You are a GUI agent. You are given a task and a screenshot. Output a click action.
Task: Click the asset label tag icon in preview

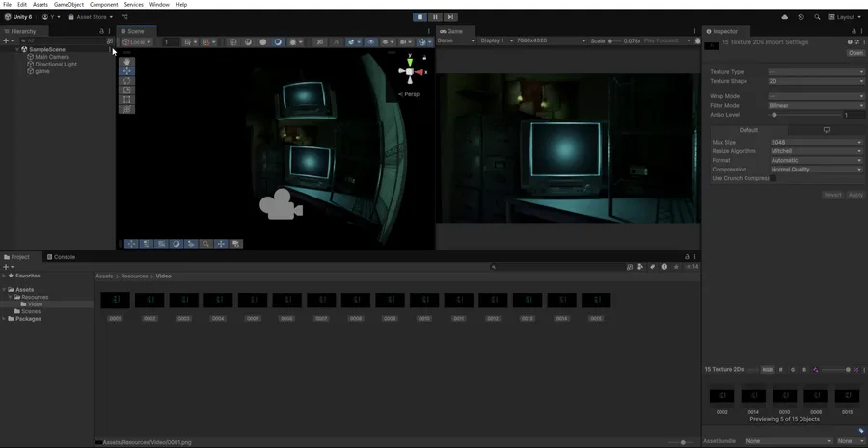pos(861,430)
